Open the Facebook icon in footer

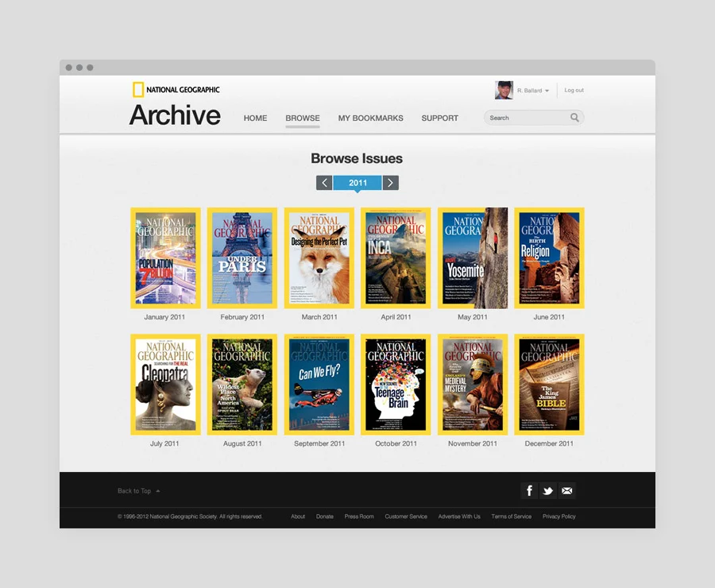(529, 491)
